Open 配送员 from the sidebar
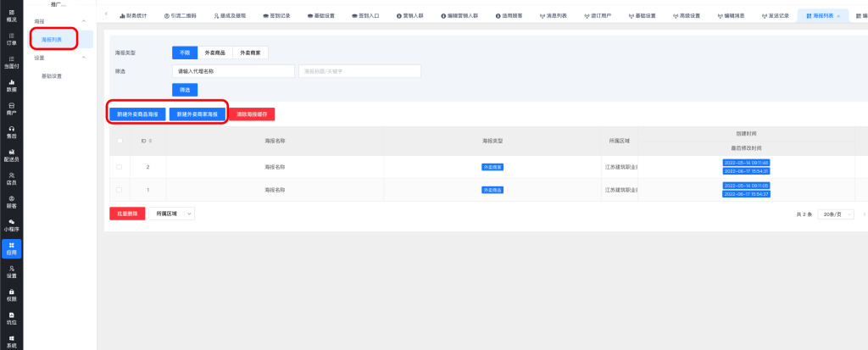 (x=11, y=154)
